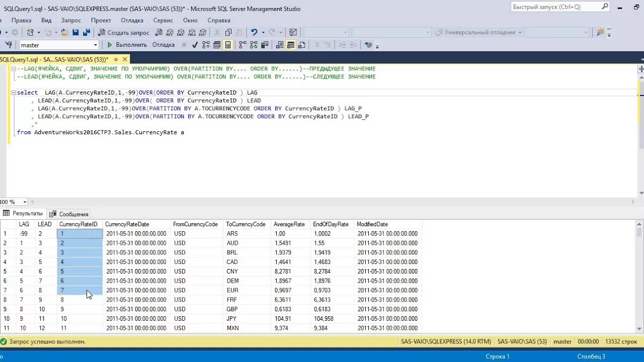The image size is (644, 362).
Task: Click the Database Engine Query icon
Action: 158,32
